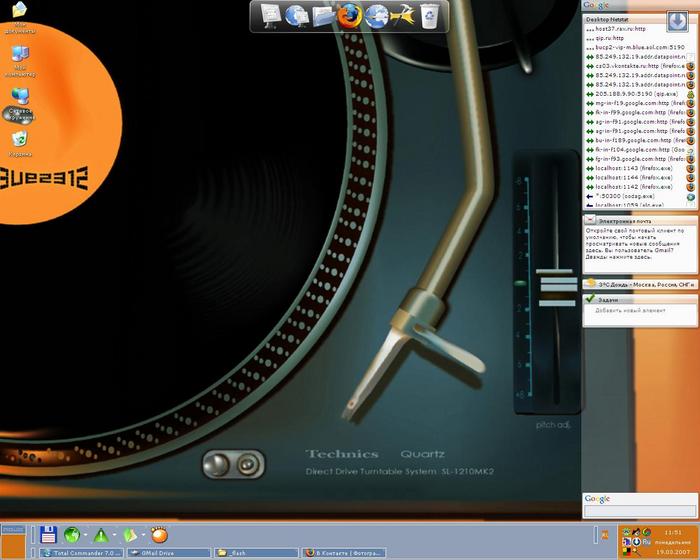Expand the dropdown arrow beside the green triangle
The height and width of the screenshot is (560, 700).
[115, 535]
